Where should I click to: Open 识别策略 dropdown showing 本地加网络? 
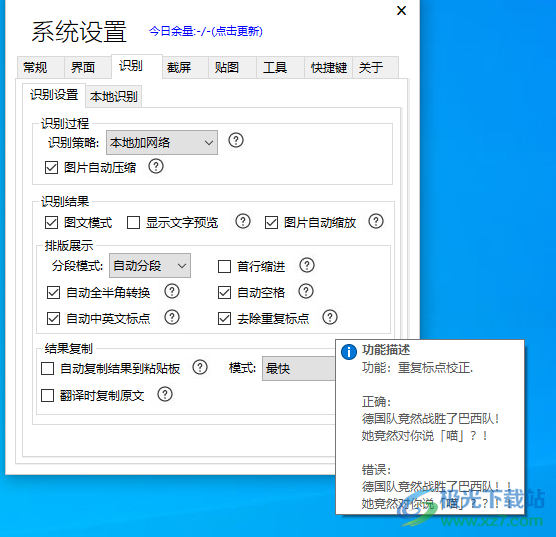[x=162, y=143]
